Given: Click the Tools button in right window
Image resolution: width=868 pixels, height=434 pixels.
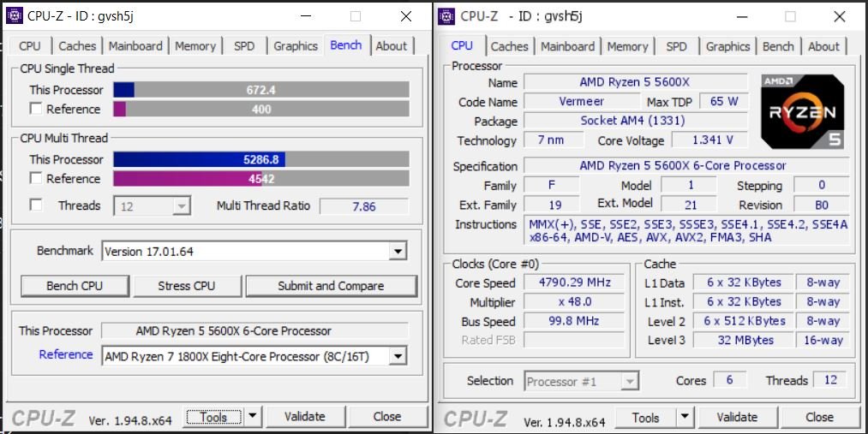Looking at the screenshot, I should tap(645, 418).
